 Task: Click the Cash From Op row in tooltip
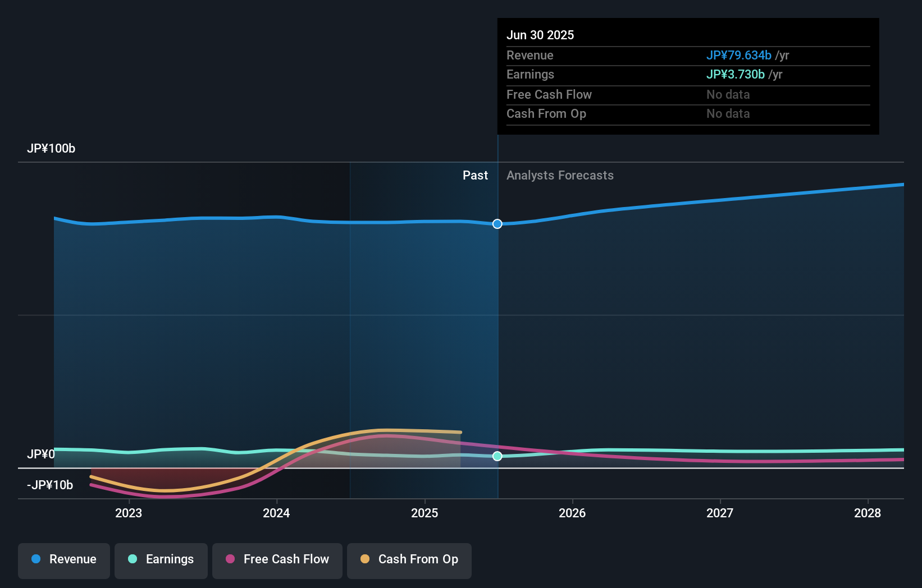point(688,114)
